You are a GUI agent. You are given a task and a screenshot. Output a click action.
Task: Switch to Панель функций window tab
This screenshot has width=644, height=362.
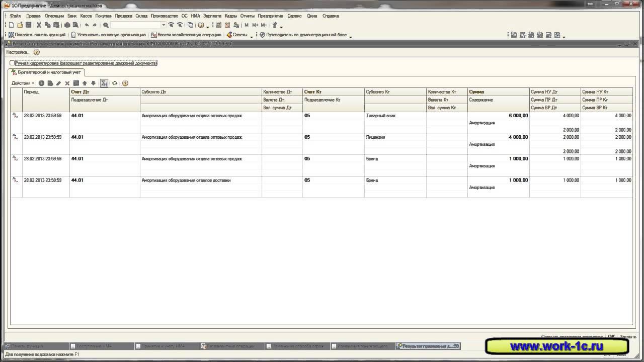tap(36, 346)
